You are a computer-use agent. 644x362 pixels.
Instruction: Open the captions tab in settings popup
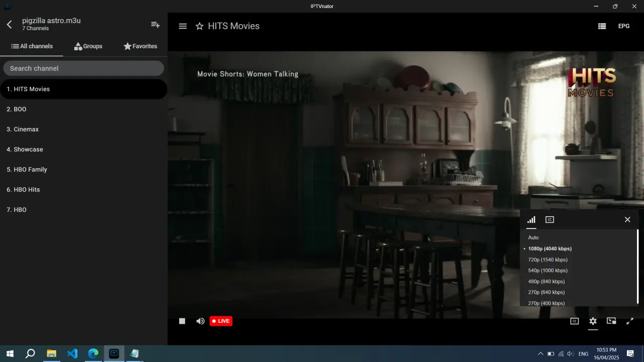pyautogui.click(x=550, y=220)
